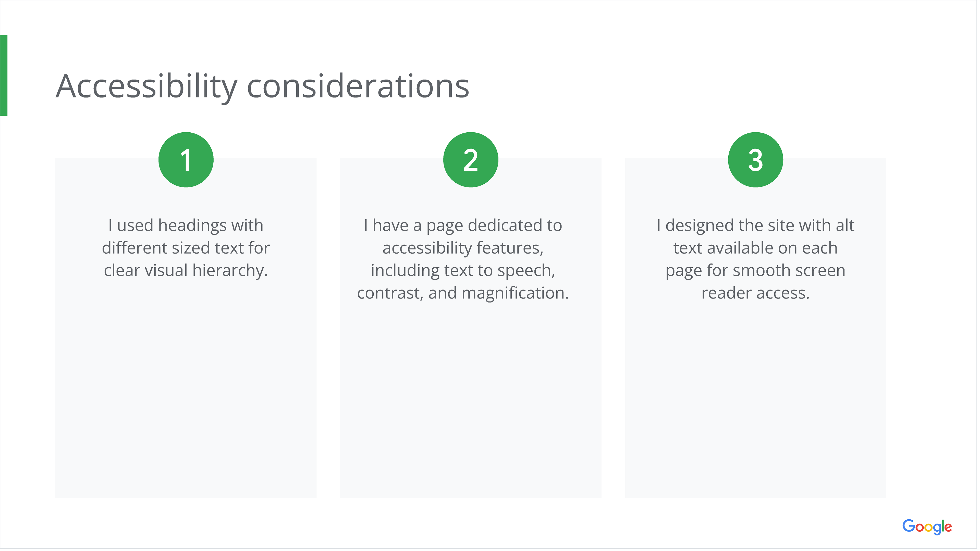Click the line "I have a page dedicated to"

click(463, 226)
